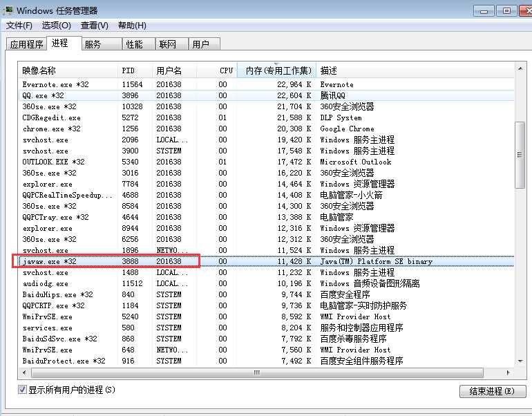The height and width of the screenshot is (416, 532).
Task: Open the 性能 tab
Action: 138,44
